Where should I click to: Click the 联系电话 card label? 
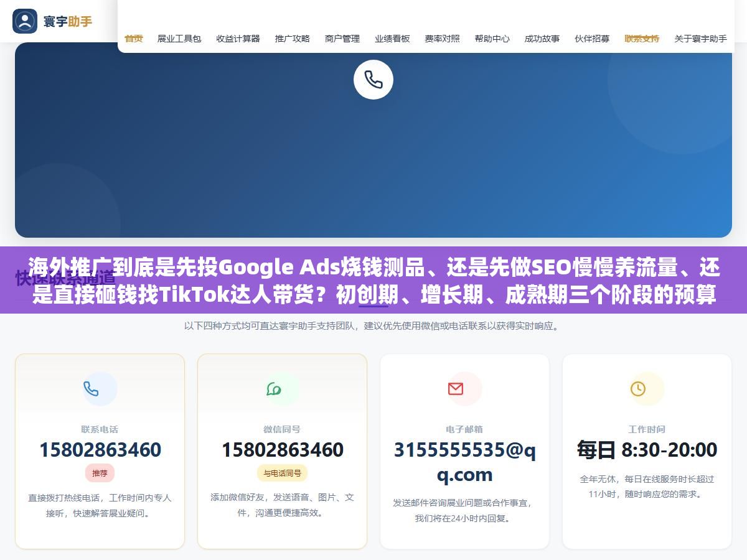[x=100, y=429]
